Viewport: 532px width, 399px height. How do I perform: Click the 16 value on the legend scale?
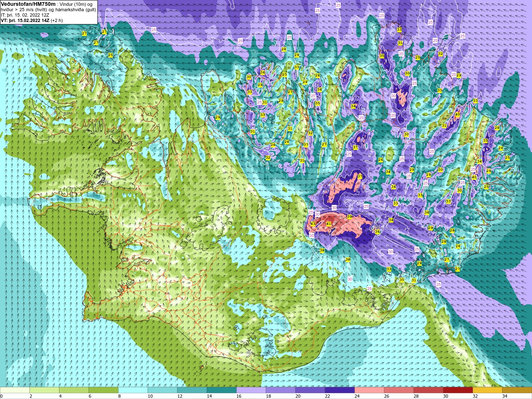pos(239,396)
